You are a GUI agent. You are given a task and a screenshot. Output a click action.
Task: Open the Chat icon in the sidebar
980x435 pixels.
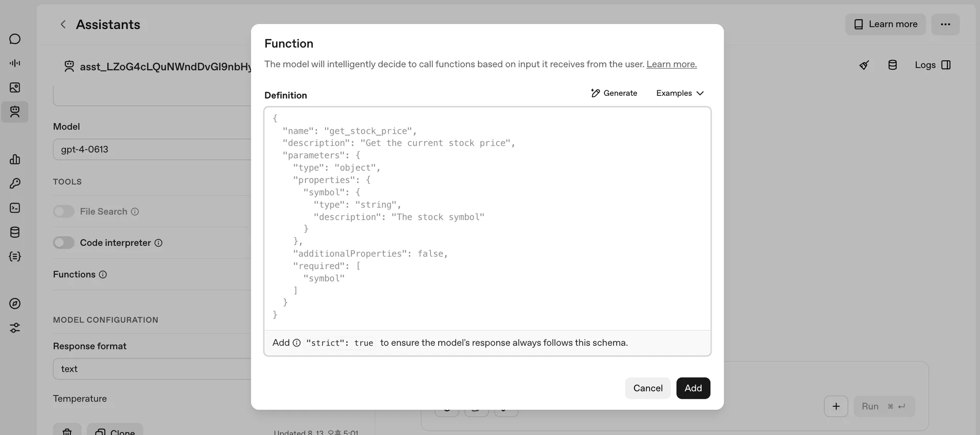point(15,39)
